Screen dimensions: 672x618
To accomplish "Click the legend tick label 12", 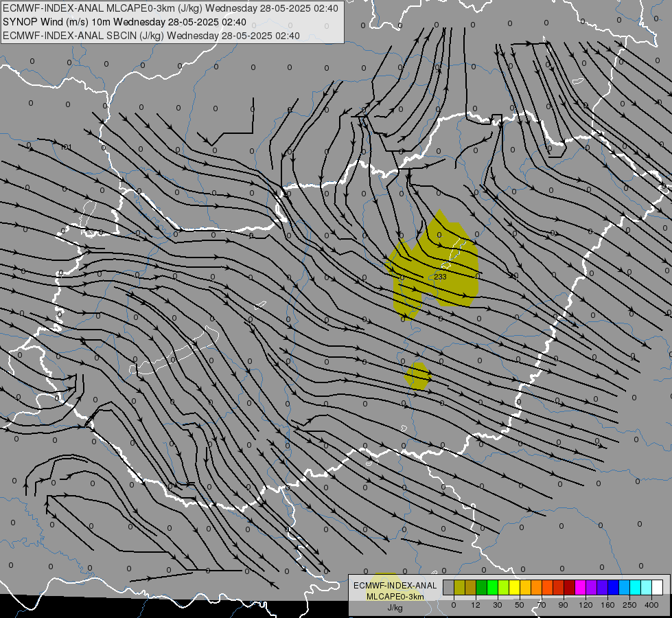I will pyautogui.click(x=476, y=605).
